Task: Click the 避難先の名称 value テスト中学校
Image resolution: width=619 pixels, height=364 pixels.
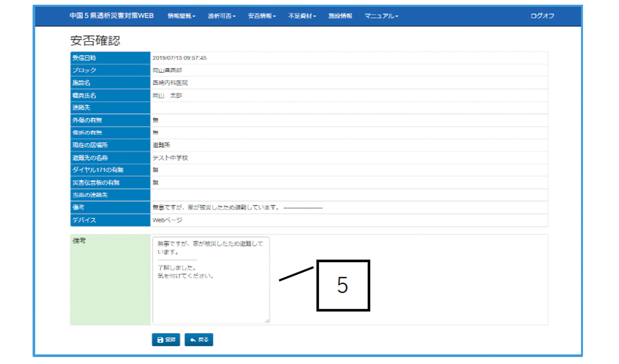Action: [170, 158]
